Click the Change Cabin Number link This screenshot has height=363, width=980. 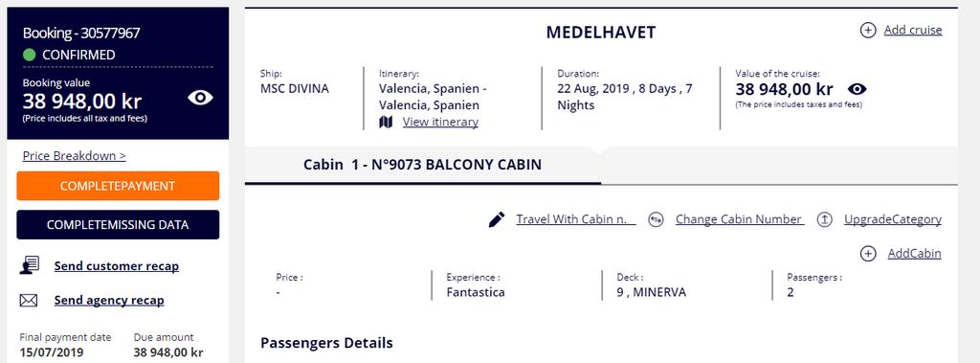pos(740,219)
